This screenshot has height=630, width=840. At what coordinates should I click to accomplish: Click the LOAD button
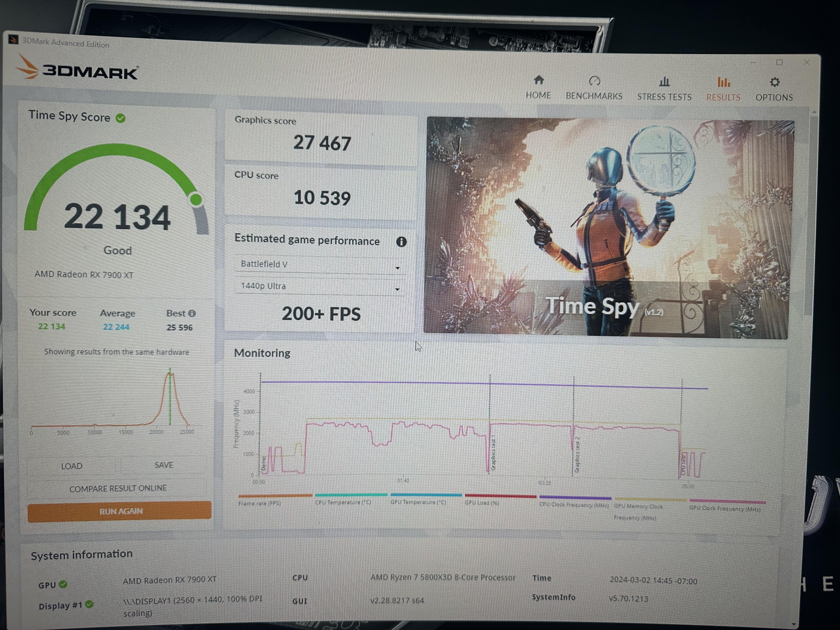pos(72,466)
